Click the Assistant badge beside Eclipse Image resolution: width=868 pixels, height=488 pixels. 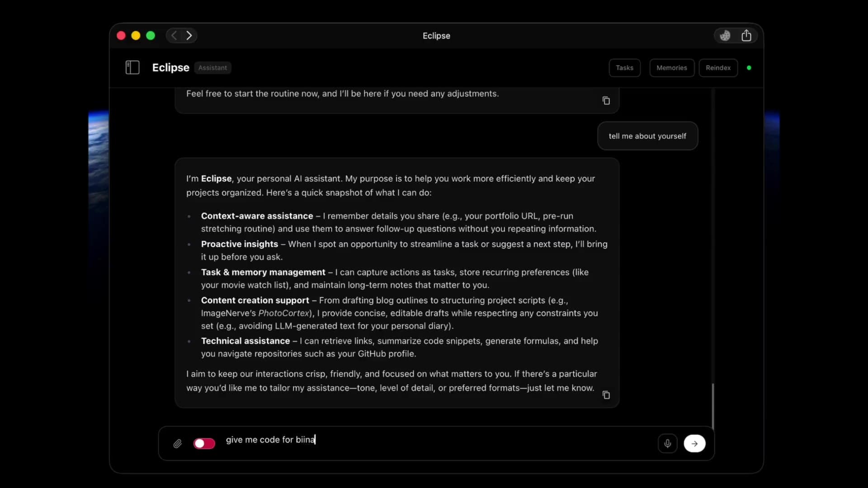tap(212, 68)
